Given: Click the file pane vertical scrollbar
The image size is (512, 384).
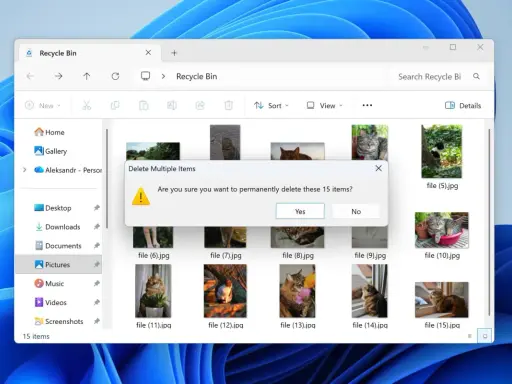Looking at the screenshot, I should (x=489, y=223).
